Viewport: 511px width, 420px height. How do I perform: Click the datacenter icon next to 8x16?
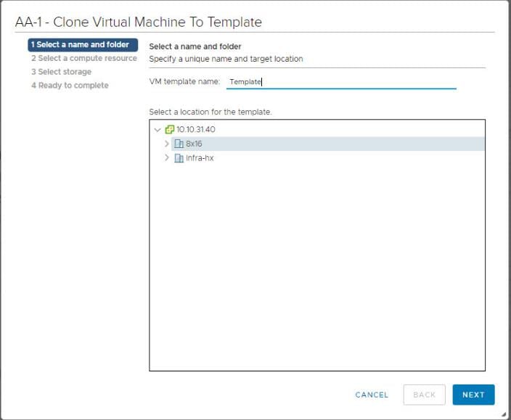point(179,144)
